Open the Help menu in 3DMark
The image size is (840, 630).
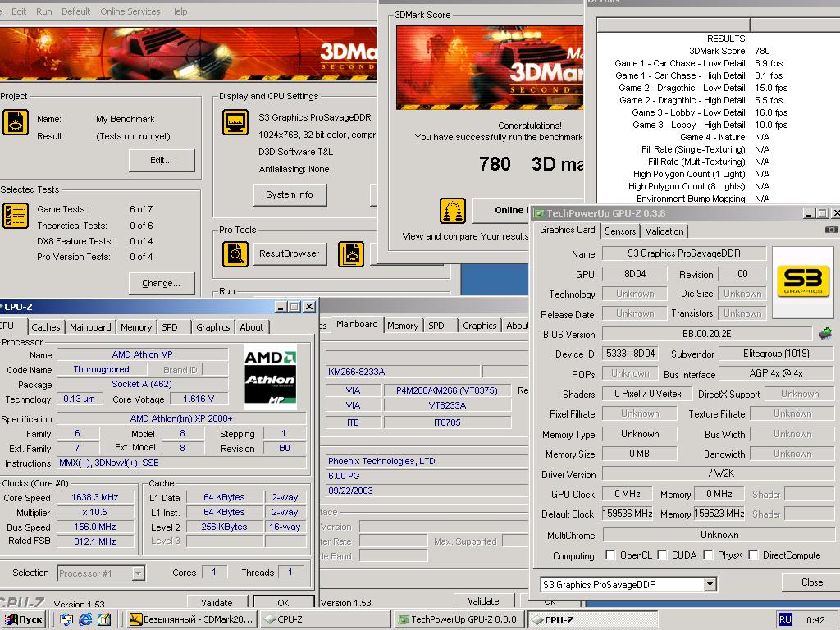pos(178,11)
